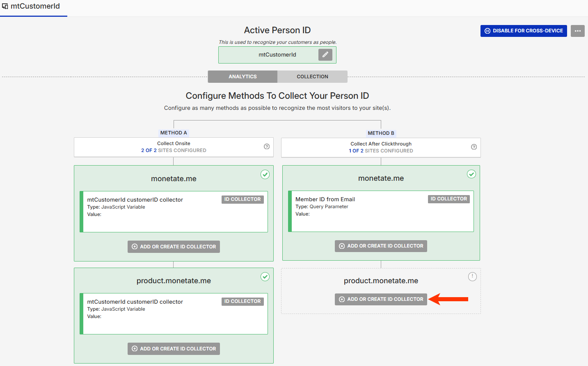The height and width of the screenshot is (366, 588).
Task: Click Disable for Cross-Device button
Action: pos(524,31)
